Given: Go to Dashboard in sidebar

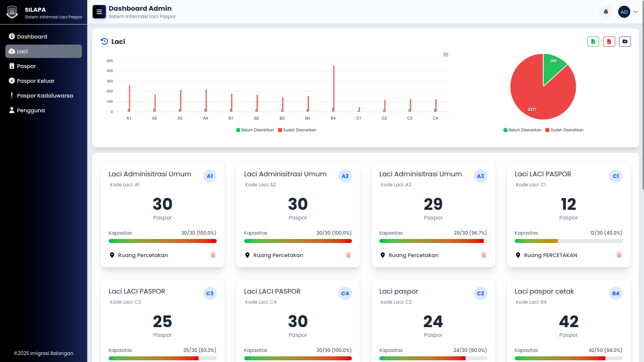Looking at the screenshot, I should [x=44, y=37].
